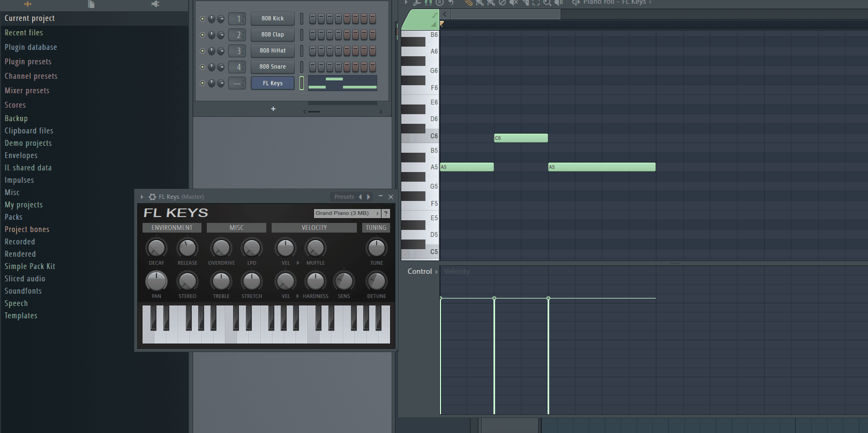Mute the FL Keys channel
Image resolution: width=868 pixels, height=433 pixels.
pos(203,83)
